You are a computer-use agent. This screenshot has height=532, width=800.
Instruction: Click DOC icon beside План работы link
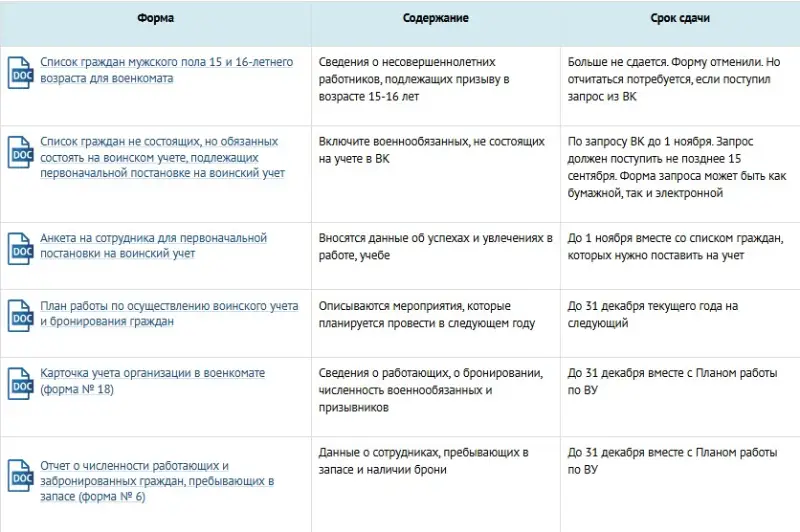[x=20, y=314]
